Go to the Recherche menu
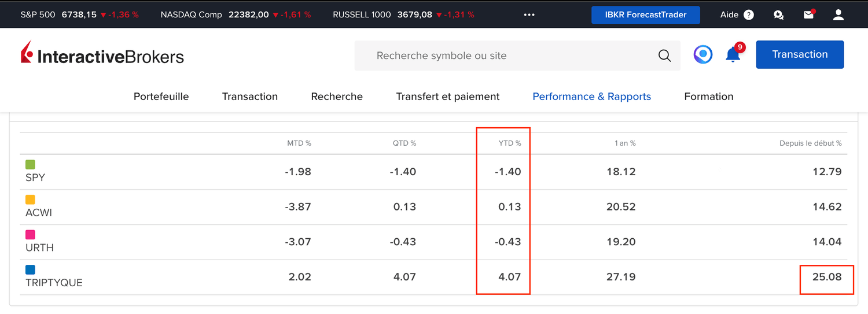Viewport: 868px width, 314px height. (337, 97)
